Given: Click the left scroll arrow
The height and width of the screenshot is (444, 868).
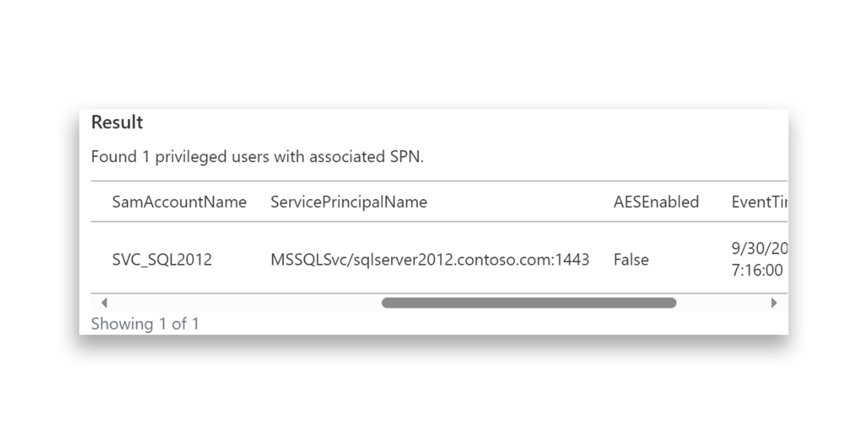Looking at the screenshot, I should point(104,303).
